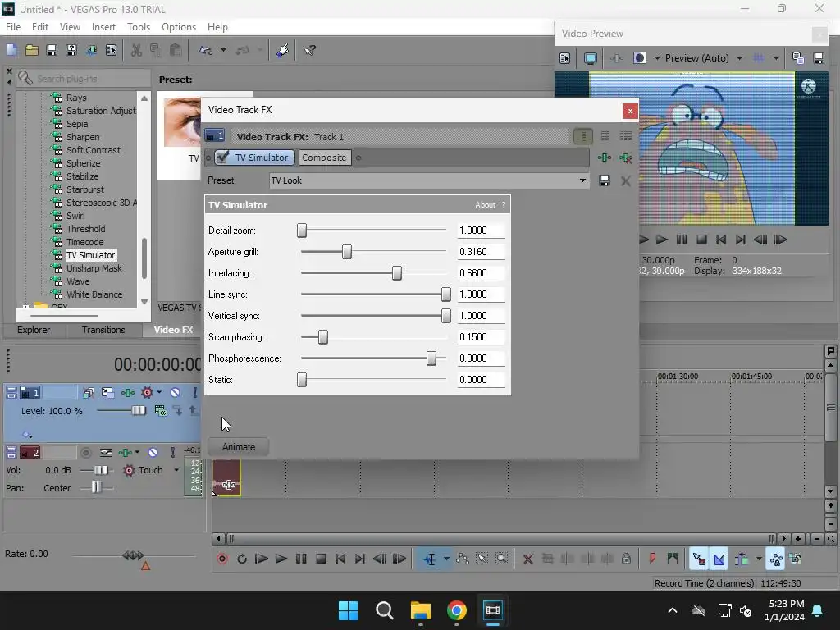Click the Track FX icon on audio track 2
The image size is (840, 630).
(125, 453)
